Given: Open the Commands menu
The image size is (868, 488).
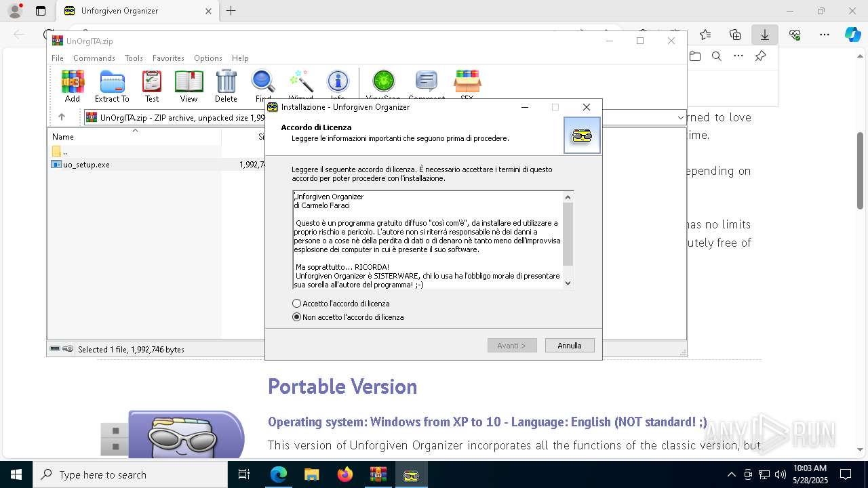Looking at the screenshot, I should (x=94, y=58).
